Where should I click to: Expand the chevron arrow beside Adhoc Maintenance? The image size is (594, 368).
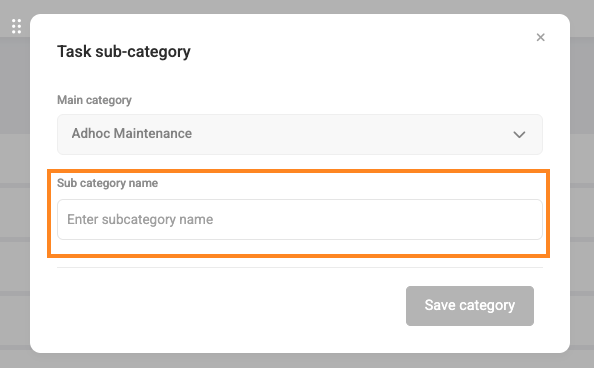[519, 135]
